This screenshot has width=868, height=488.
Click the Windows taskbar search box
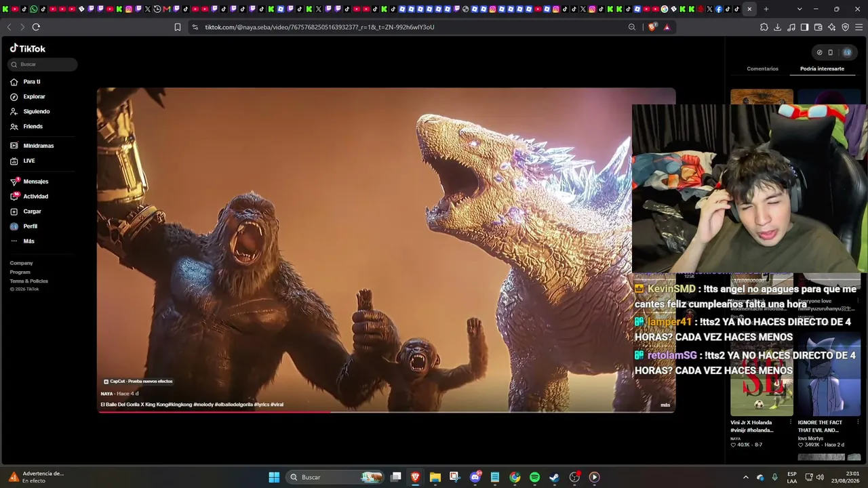click(336, 477)
